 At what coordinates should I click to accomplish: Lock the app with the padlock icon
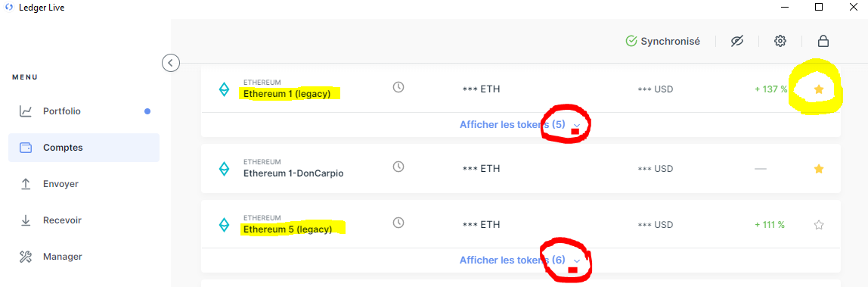[x=823, y=41]
